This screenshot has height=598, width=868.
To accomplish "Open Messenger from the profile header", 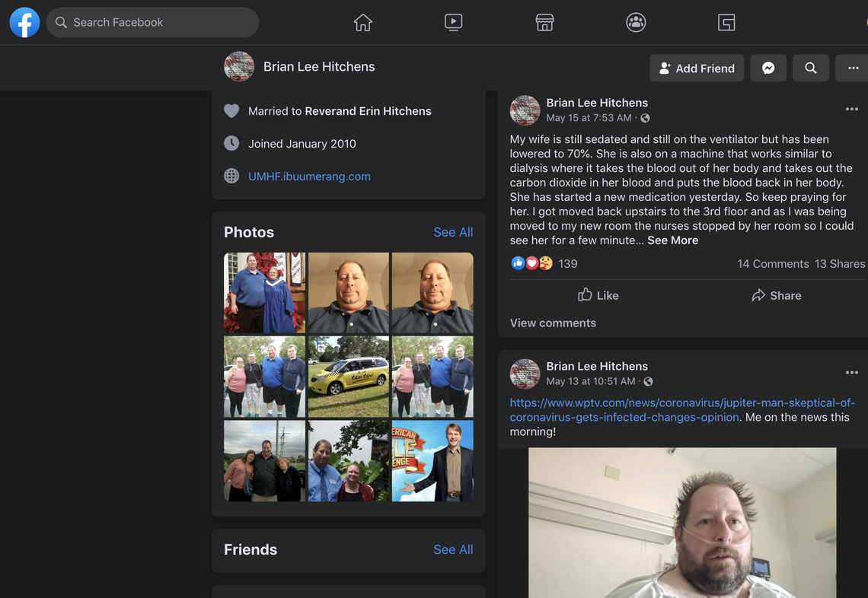I will point(767,68).
